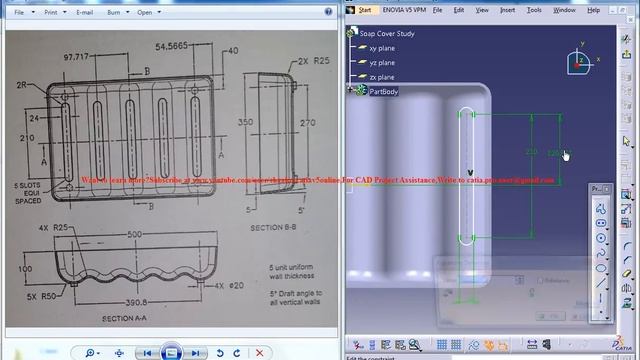
Task: Open ENOVIA V5 VPM menu
Action: (x=404, y=10)
